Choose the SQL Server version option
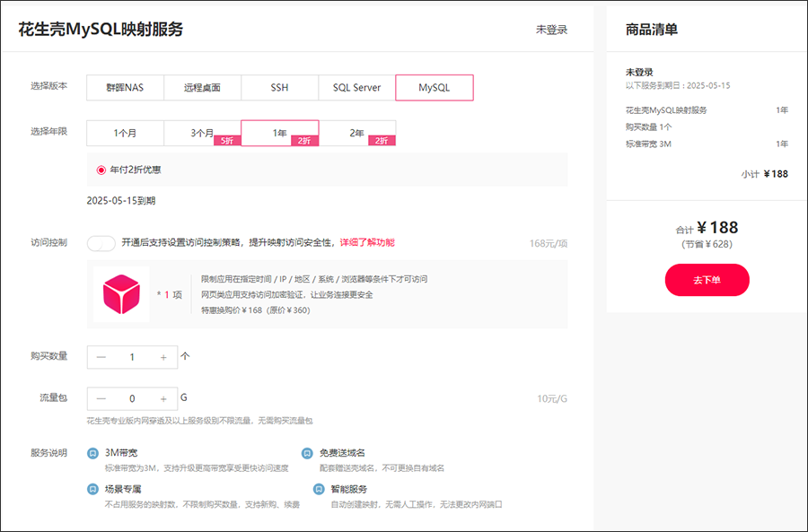808x532 pixels. [x=357, y=88]
